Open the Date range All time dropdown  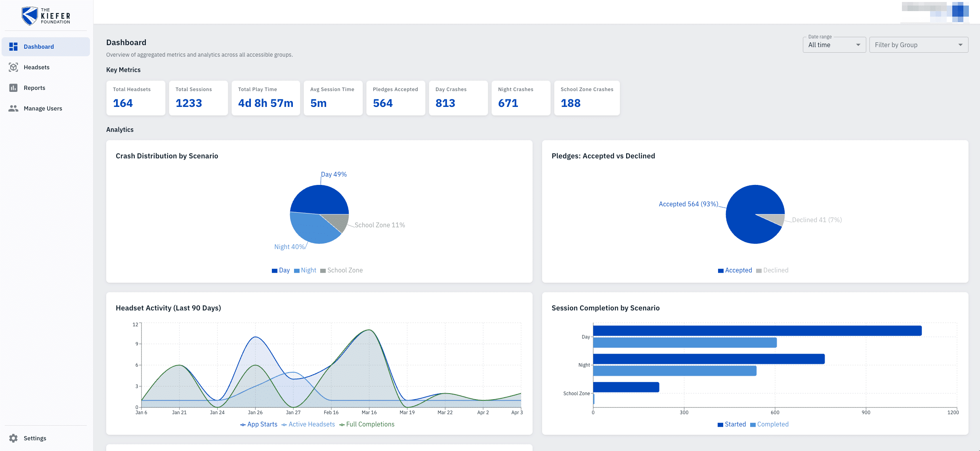click(x=834, y=45)
